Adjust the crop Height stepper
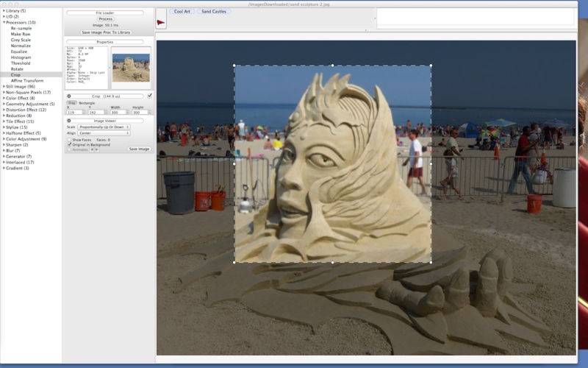588x368 pixels. [150, 113]
